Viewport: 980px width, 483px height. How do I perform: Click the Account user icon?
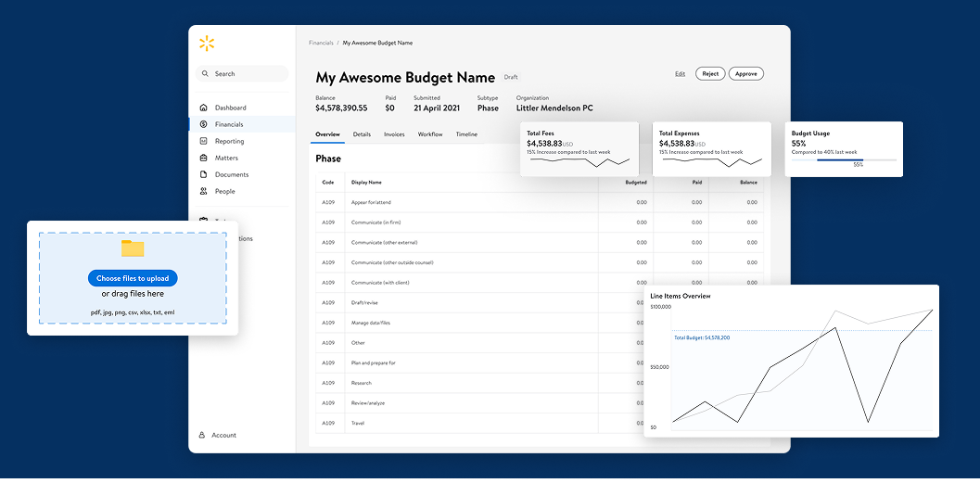[x=202, y=435]
